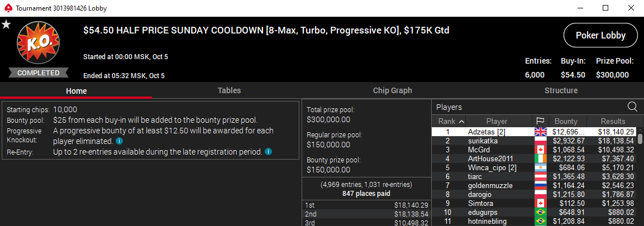Viewport: 644px width, 226px height.
Task: Open the Chip Graph tab
Action: tap(392, 90)
